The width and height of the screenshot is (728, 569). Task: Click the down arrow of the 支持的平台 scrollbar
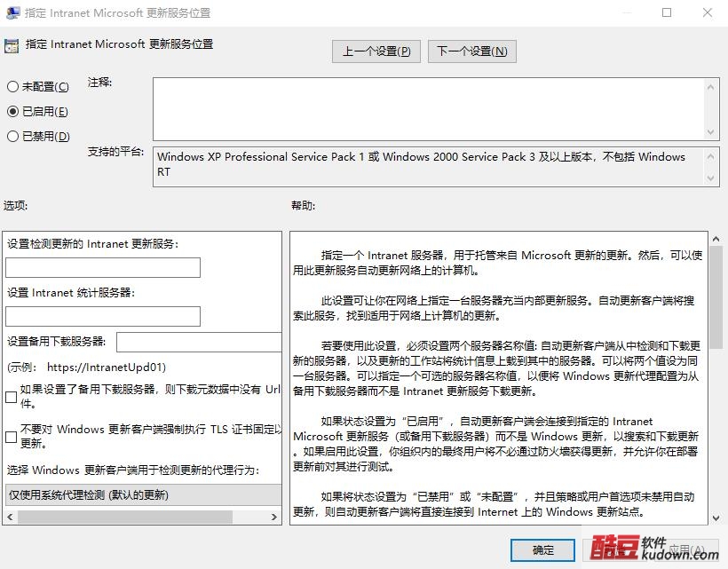pyautogui.click(x=710, y=178)
